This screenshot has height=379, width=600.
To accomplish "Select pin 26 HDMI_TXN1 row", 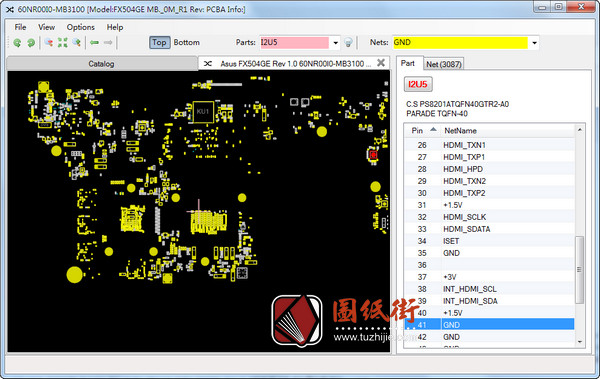I will point(489,145).
